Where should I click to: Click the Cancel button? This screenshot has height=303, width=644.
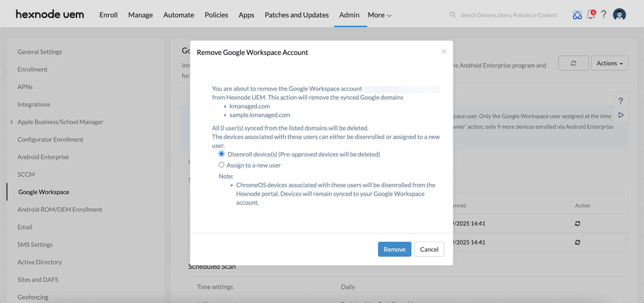pos(429,249)
